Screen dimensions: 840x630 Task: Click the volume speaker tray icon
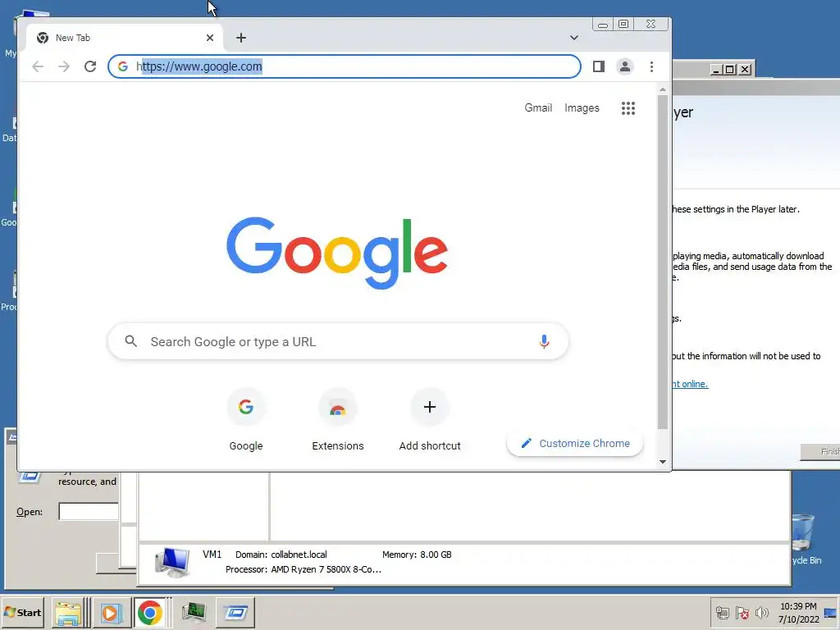pos(761,612)
